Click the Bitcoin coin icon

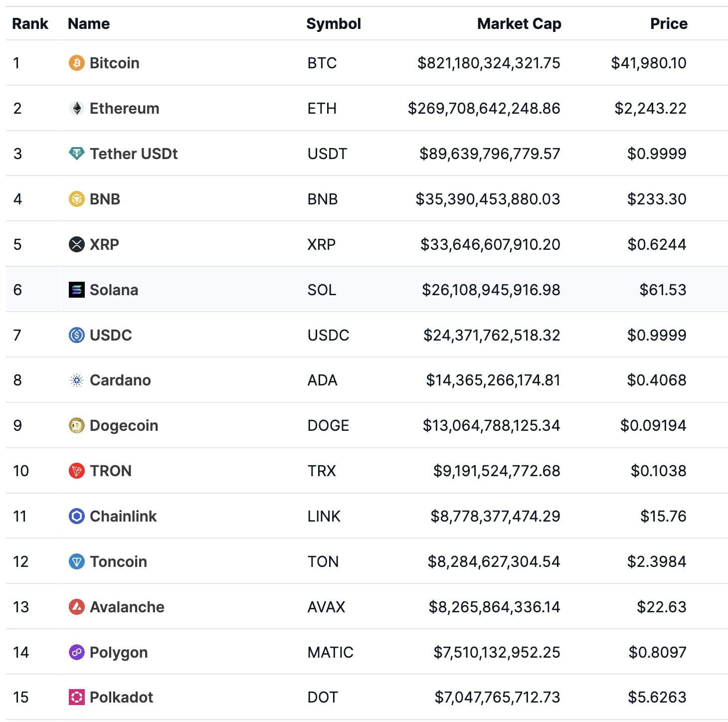pos(76,63)
